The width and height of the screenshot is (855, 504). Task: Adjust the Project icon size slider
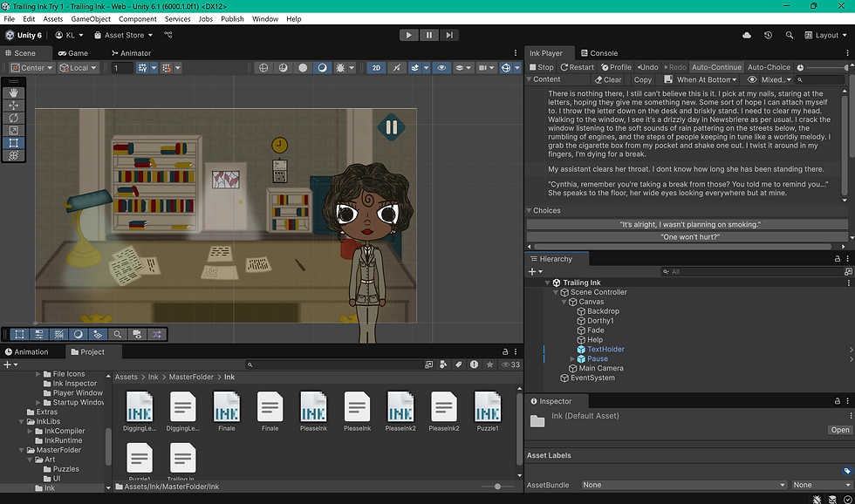[498, 487]
